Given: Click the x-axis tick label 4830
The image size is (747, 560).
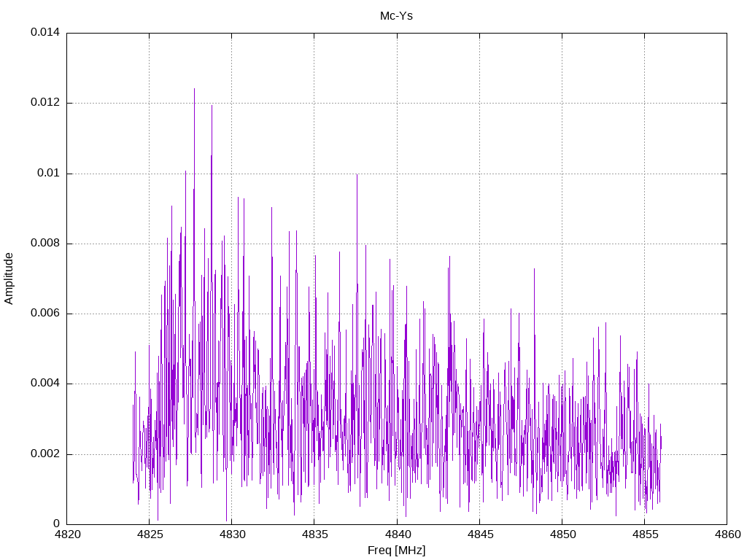Looking at the screenshot, I should click(233, 534).
